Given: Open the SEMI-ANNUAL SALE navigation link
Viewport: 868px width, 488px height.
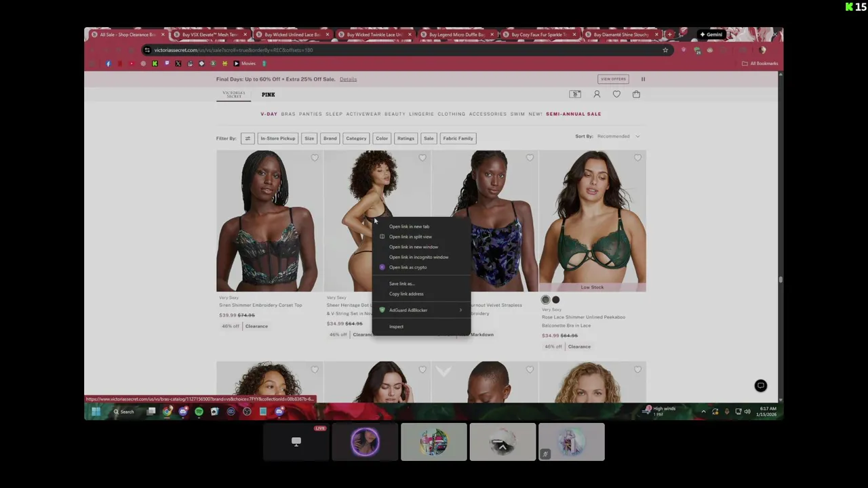Looking at the screenshot, I should pyautogui.click(x=573, y=114).
